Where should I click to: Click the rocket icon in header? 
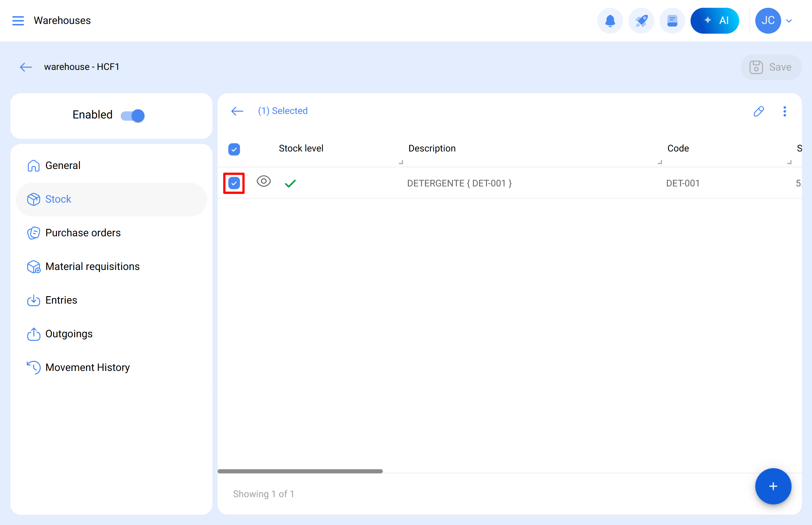(x=641, y=21)
